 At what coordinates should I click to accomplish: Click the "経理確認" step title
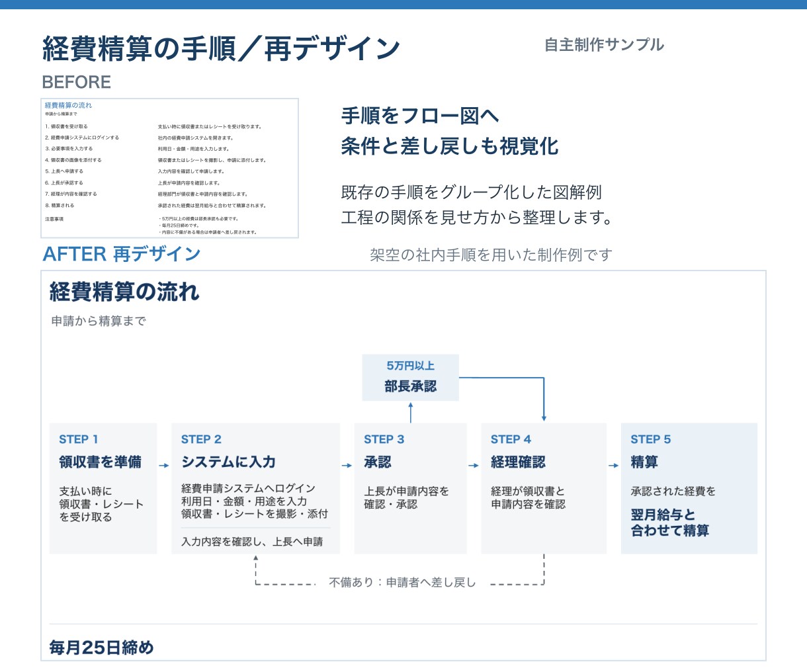click(x=518, y=462)
